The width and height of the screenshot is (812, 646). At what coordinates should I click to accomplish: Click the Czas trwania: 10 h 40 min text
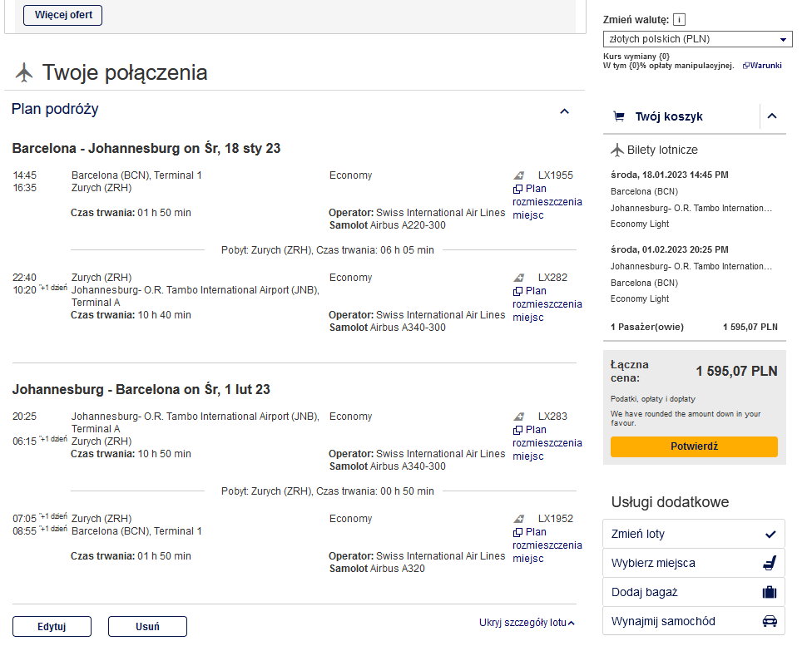pyautogui.click(x=131, y=315)
